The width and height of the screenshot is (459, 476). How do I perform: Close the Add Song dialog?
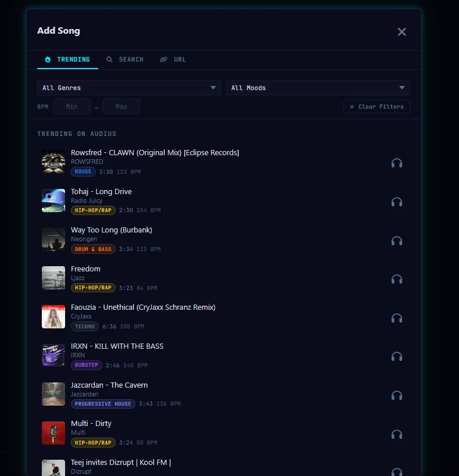pyautogui.click(x=401, y=31)
